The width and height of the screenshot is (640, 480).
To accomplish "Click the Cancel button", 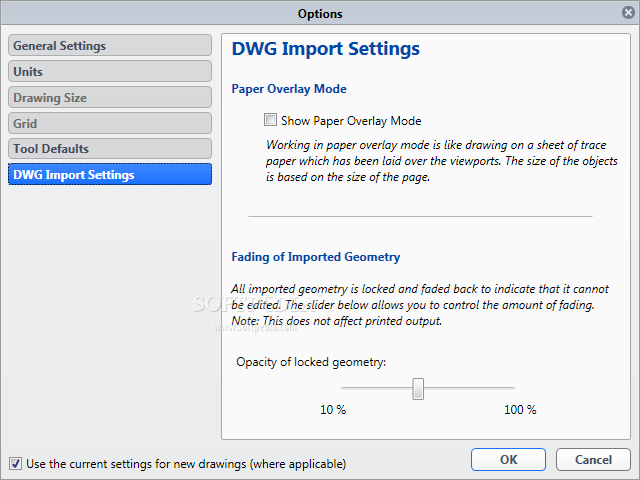I will click(592, 459).
